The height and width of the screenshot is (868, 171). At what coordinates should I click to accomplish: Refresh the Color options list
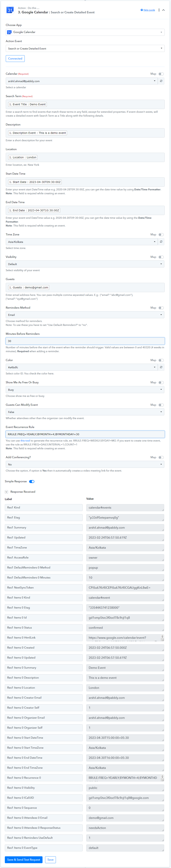(x=161, y=367)
